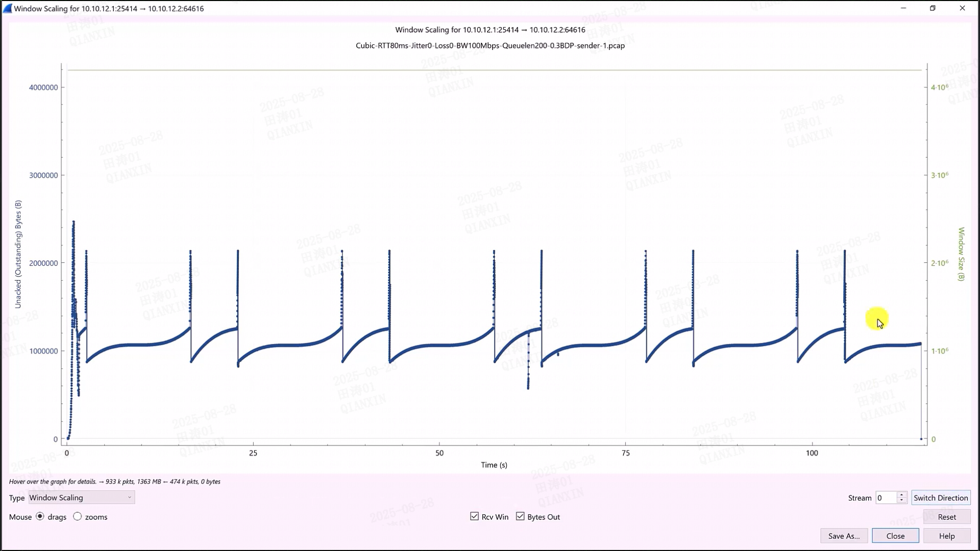The height and width of the screenshot is (551, 980).
Task: Click the Save As... button
Action: (844, 536)
